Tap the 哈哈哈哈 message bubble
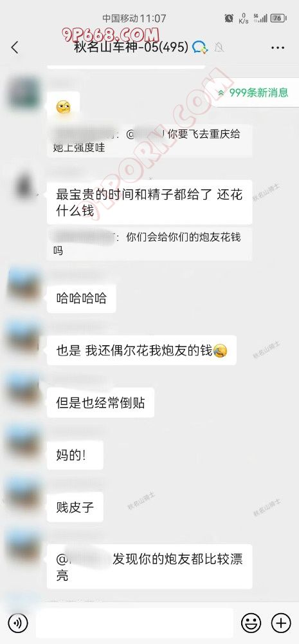299x644 pixels. click(x=81, y=298)
